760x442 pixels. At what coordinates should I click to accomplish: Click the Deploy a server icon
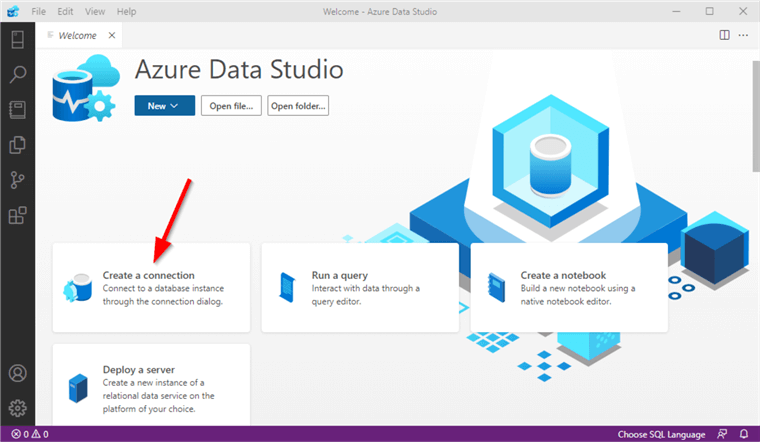coord(78,388)
